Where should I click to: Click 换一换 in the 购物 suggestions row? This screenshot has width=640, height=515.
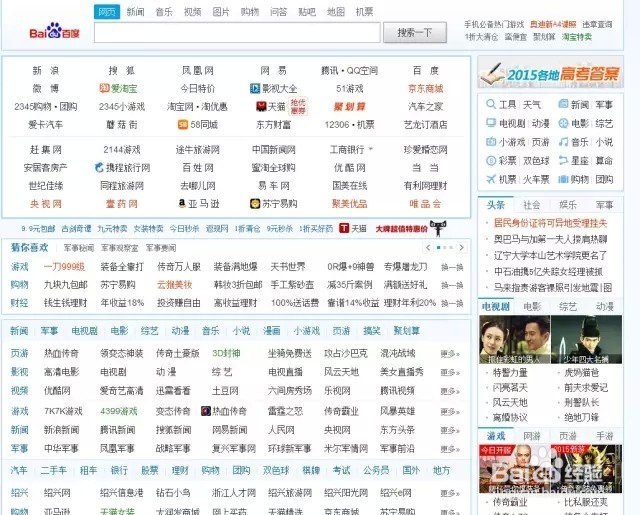pyautogui.click(x=452, y=285)
